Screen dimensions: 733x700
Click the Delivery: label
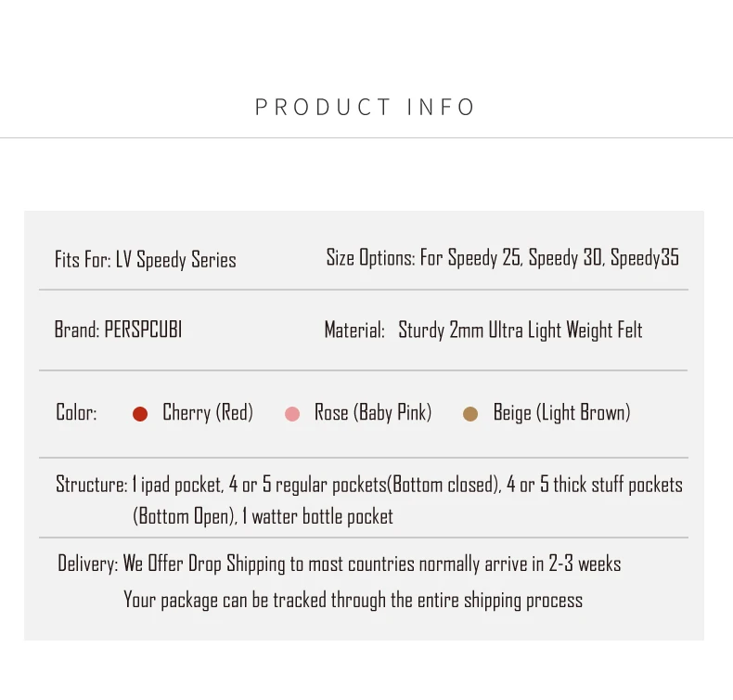click(88, 564)
